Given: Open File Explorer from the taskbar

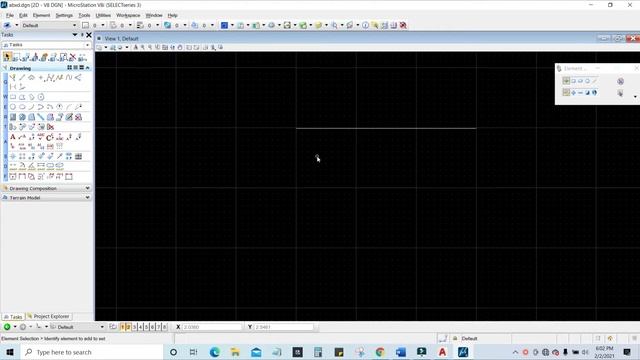Looking at the screenshot, I should (x=236, y=352).
